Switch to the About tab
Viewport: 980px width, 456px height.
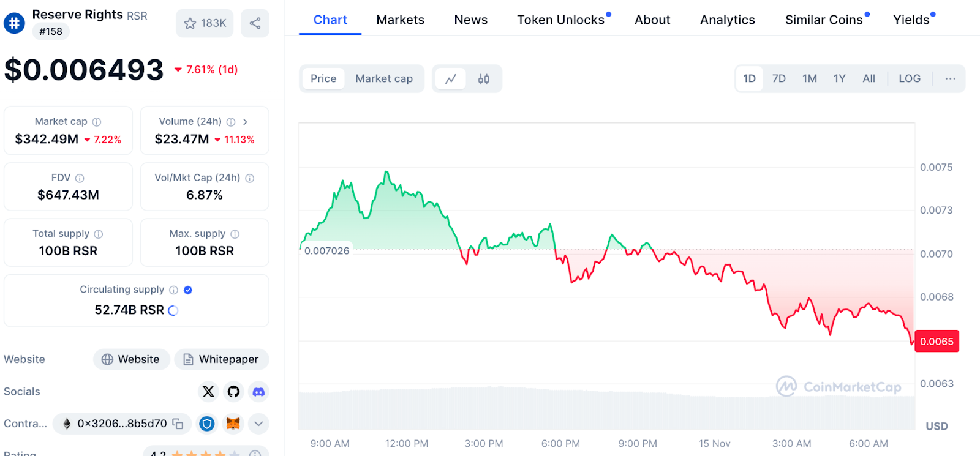tap(652, 20)
